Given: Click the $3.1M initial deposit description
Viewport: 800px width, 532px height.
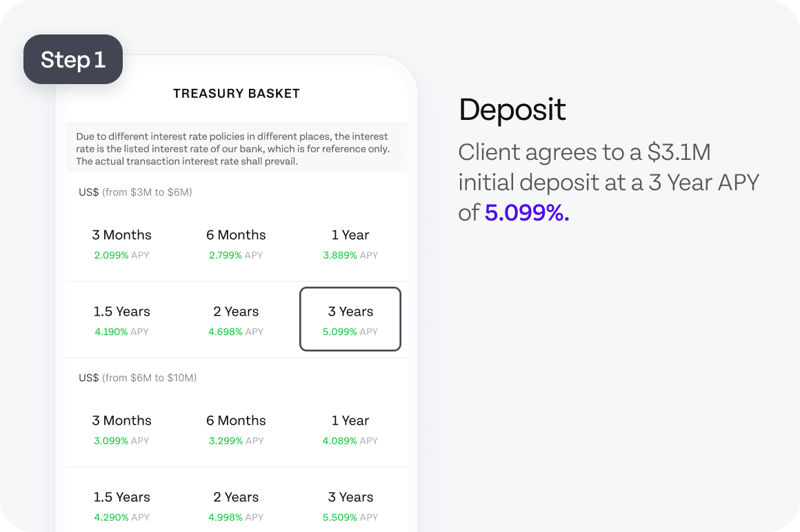Looking at the screenshot, I should [609, 183].
